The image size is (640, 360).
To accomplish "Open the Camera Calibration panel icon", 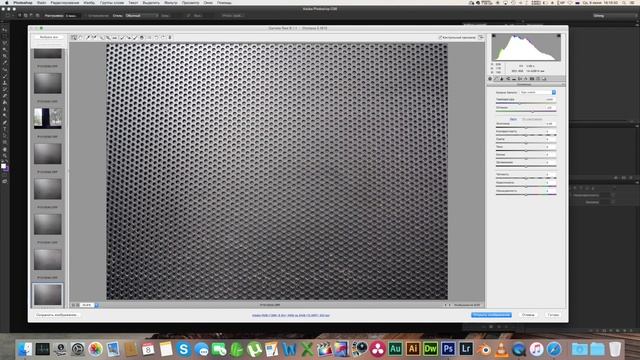I will [532, 78].
